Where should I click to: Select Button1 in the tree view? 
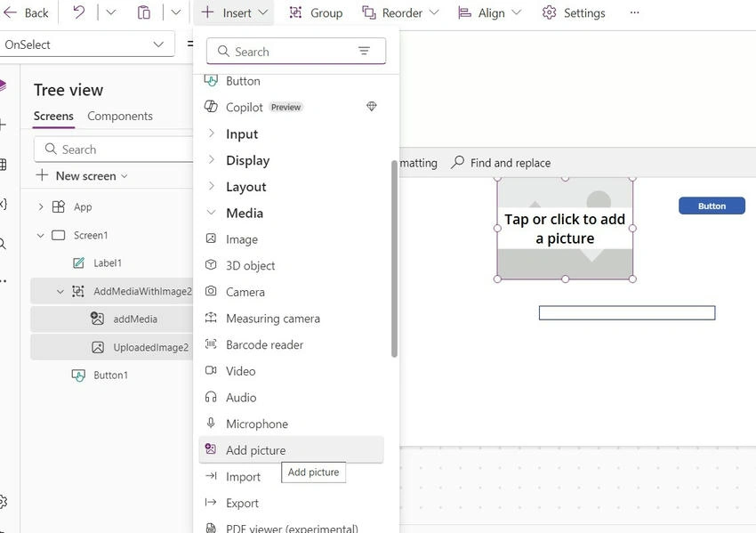click(110, 376)
